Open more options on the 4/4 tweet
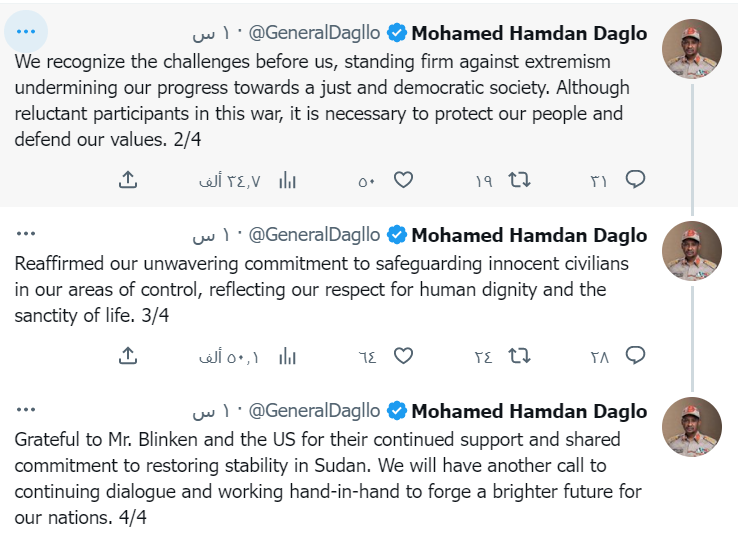The width and height of the screenshot is (738, 543). [x=26, y=409]
